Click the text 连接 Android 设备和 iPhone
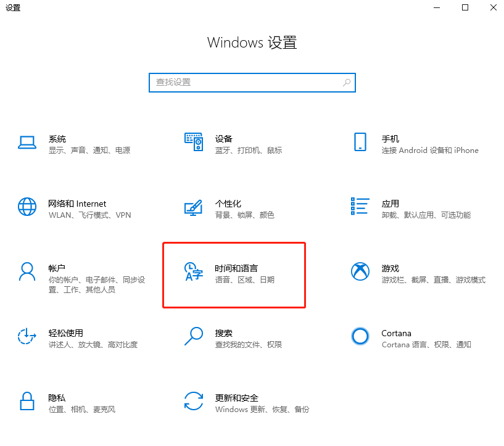Viewport: 504px width, 446px height. pyautogui.click(x=430, y=151)
